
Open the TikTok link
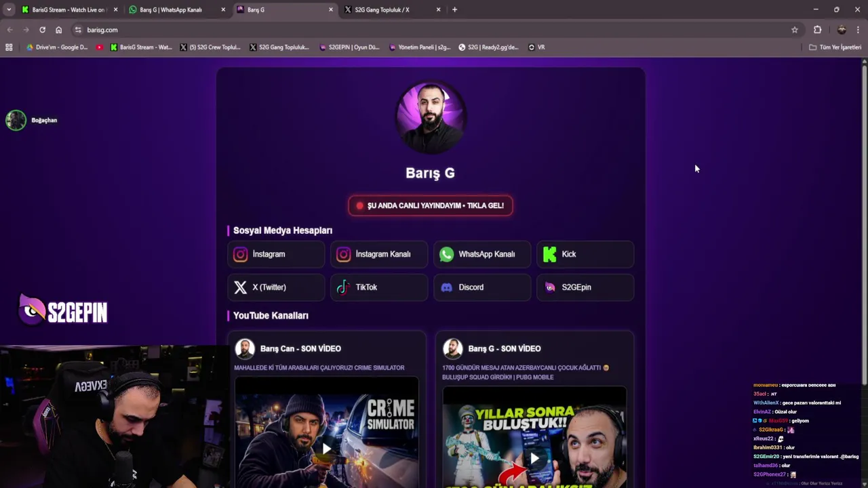379,287
